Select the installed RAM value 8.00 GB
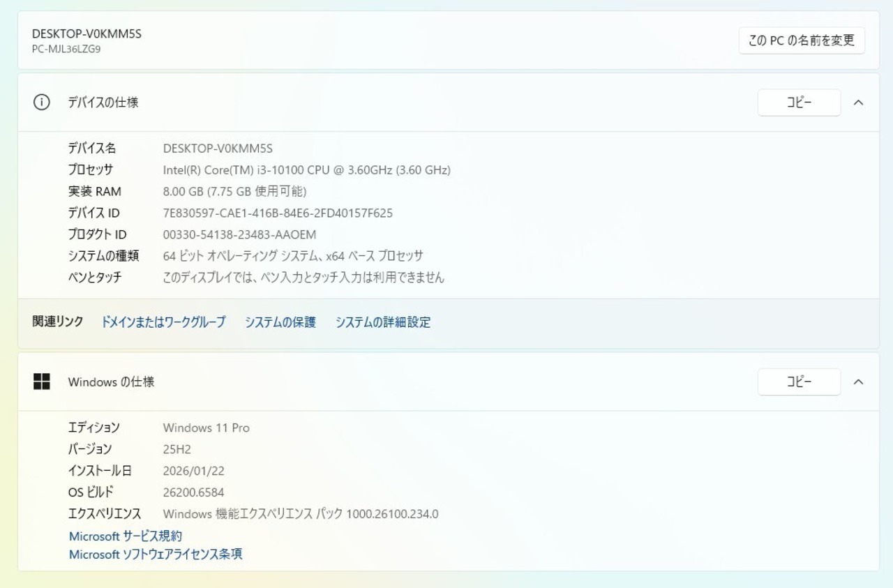This screenshot has height=588, width=893. coord(234,191)
